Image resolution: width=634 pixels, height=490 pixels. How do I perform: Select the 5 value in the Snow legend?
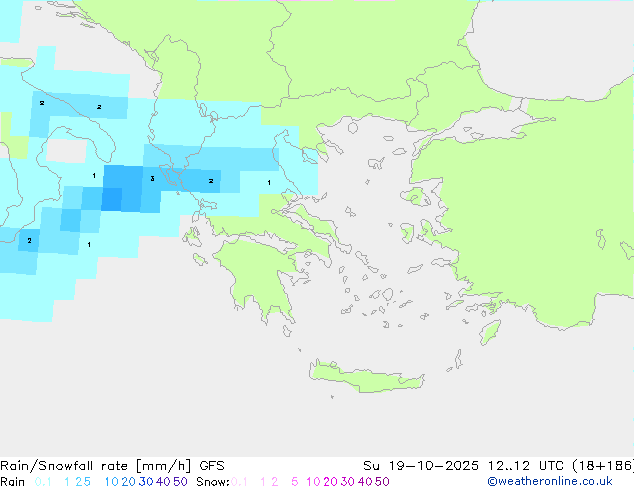(295, 482)
